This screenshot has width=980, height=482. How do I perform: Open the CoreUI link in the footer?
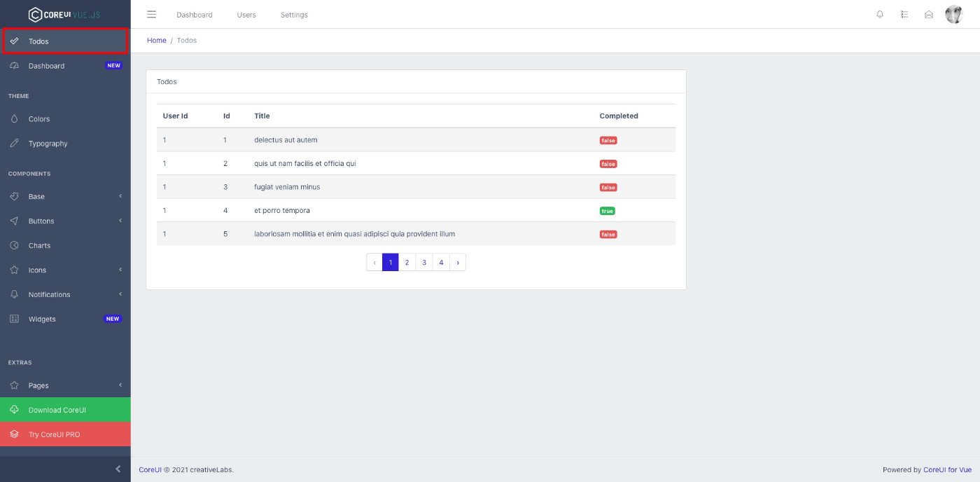pyautogui.click(x=150, y=470)
